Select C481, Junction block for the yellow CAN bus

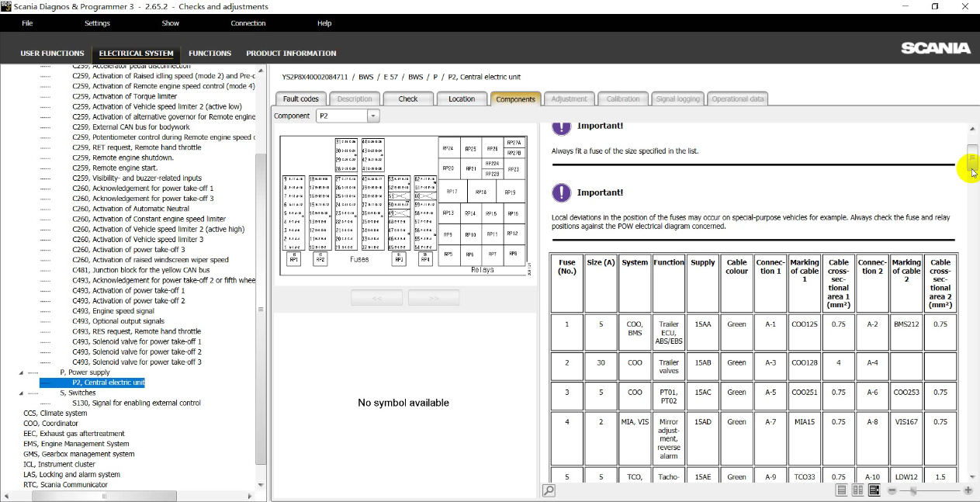coord(141,270)
